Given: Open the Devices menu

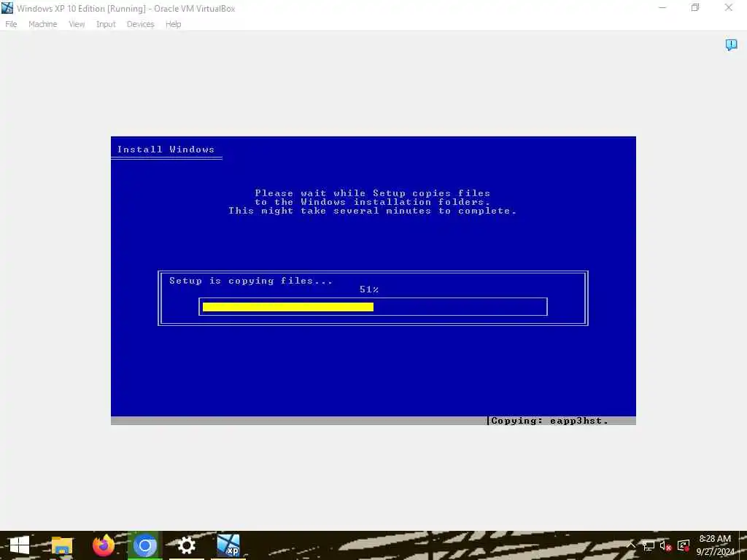Looking at the screenshot, I should pos(141,24).
